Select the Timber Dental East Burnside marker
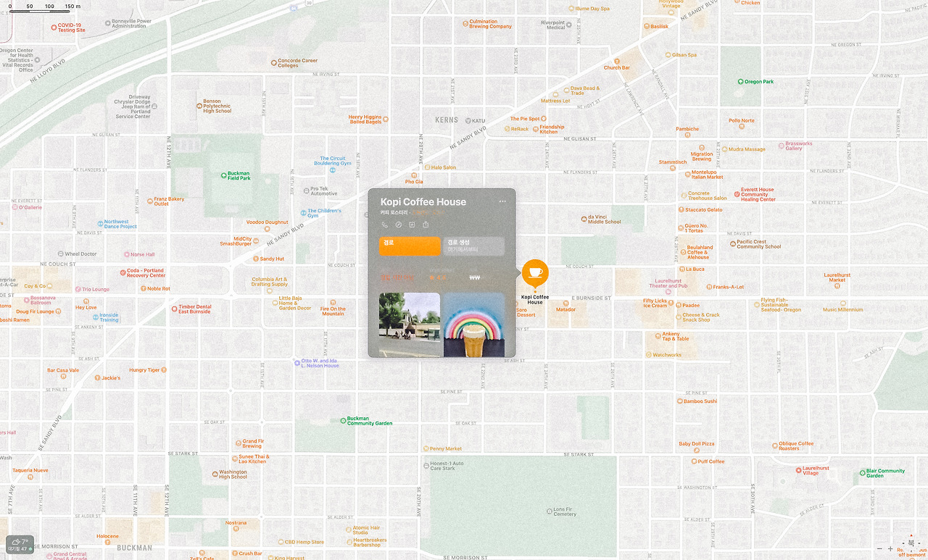Viewport: 928px width, 560px height. click(x=175, y=309)
